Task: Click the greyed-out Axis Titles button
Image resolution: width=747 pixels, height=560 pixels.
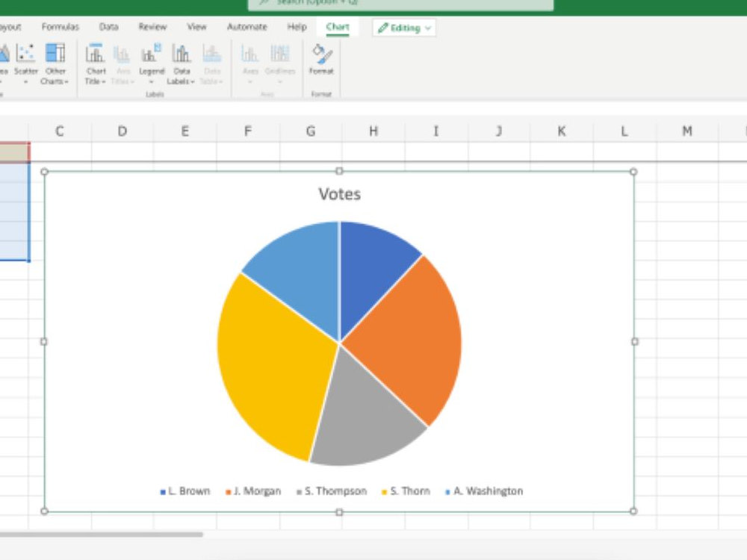Action: click(123, 63)
